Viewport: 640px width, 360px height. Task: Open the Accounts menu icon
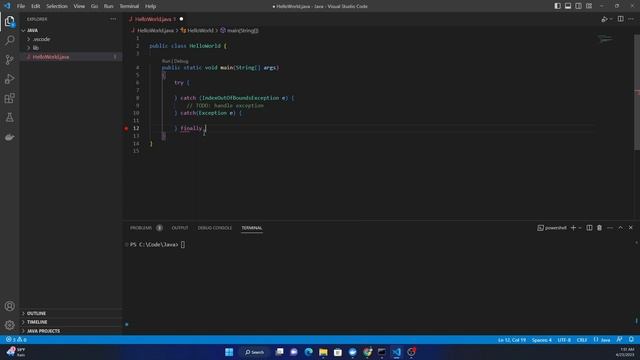coord(9,306)
